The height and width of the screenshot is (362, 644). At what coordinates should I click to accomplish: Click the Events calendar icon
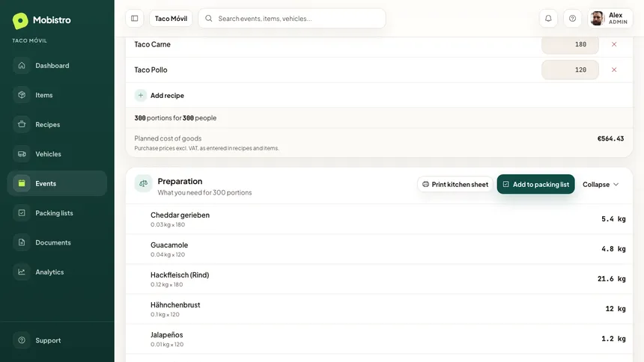click(x=22, y=183)
